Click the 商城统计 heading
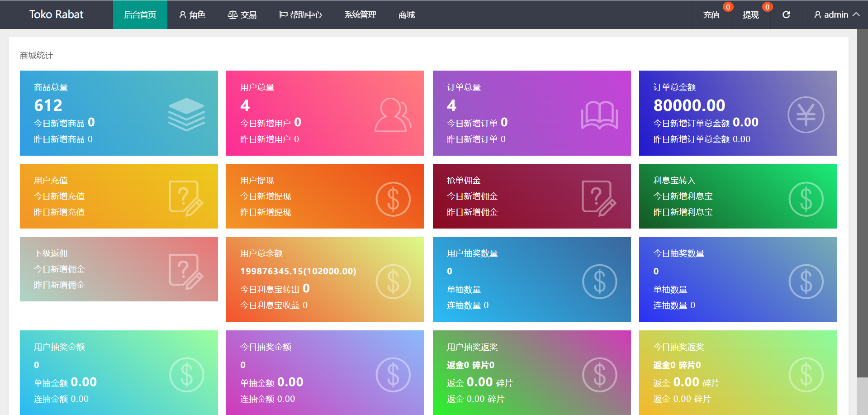This screenshot has width=868, height=415. point(37,56)
